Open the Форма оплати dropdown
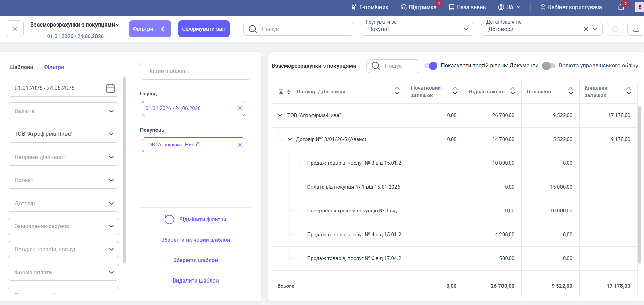644x305 pixels. pos(63,272)
